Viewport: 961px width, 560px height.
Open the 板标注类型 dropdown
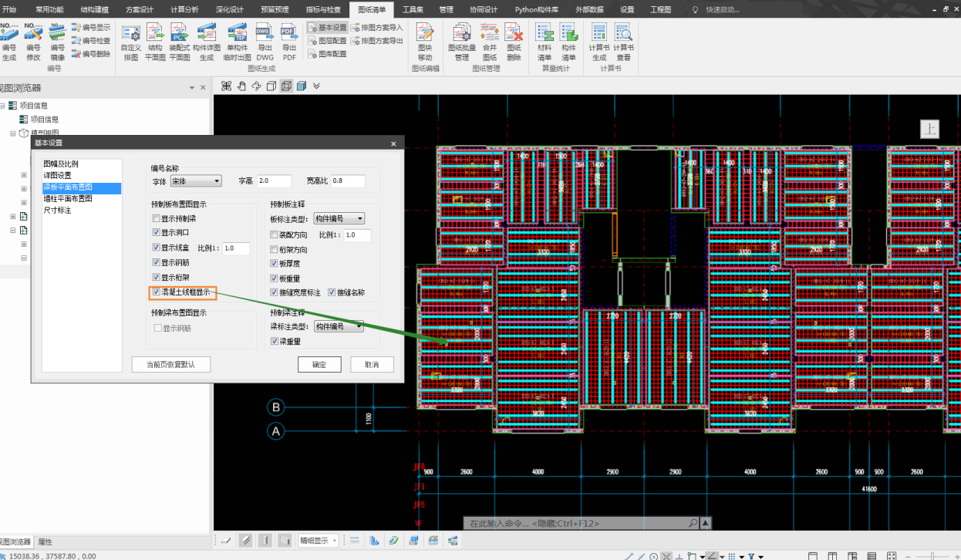click(x=339, y=219)
